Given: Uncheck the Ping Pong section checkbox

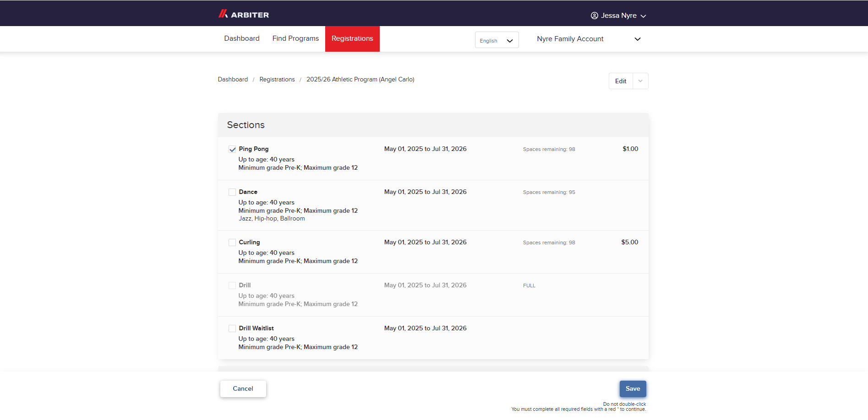Looking at the screenshot, I should tap(232, 149).
